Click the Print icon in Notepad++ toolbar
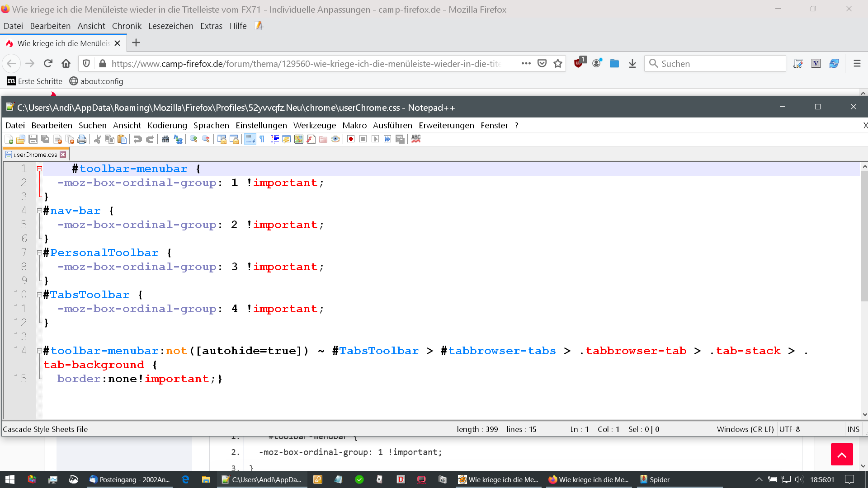This screenshot has height=488, width=868. click(x=82, y=139)
